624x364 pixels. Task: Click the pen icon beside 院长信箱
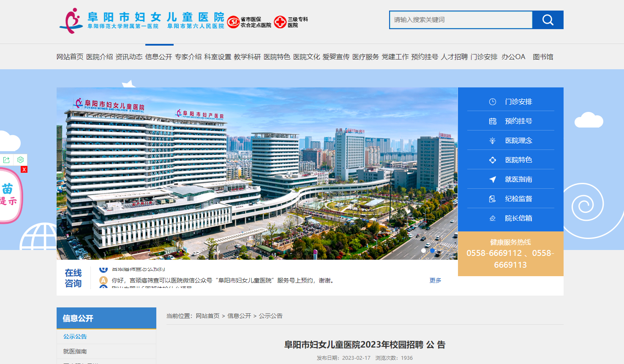493,218
